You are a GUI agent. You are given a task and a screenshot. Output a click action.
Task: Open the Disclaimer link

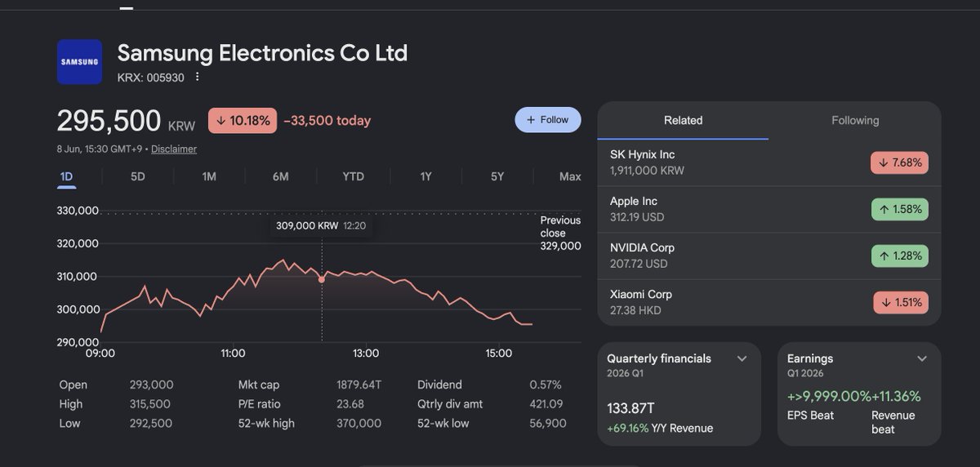tap(174, 149)
